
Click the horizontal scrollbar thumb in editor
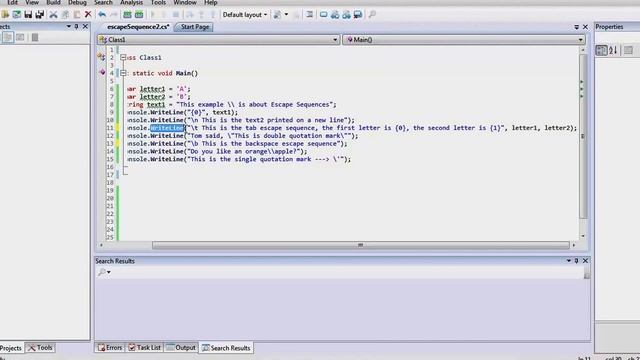[360, 245]
